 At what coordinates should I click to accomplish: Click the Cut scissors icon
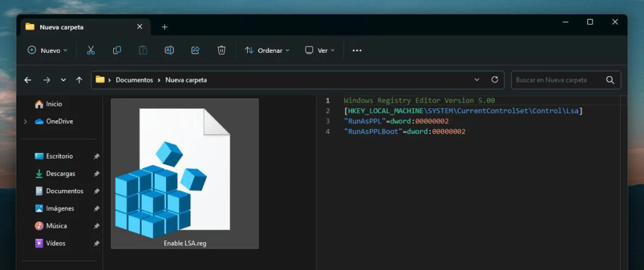coord(91,50)
